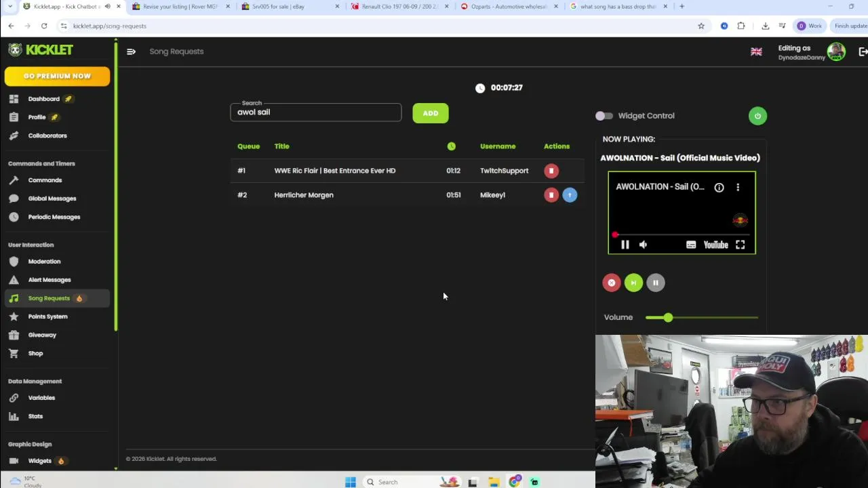Enter fullscreen in the YouTube player

[x=741, y=245]
